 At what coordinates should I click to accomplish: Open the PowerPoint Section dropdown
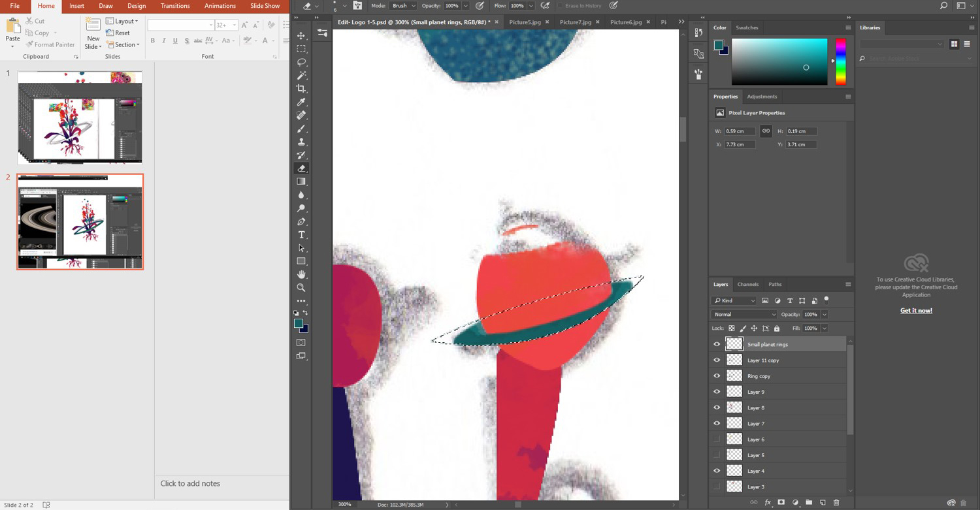tap(123, 45)
